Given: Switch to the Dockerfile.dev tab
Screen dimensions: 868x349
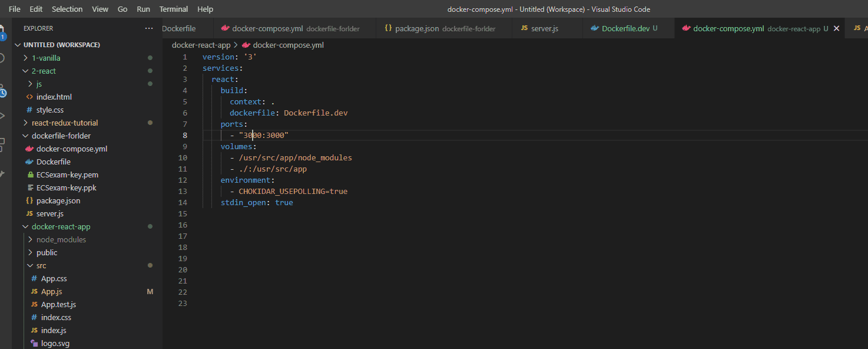Looking at the screenshot, I should coord(625,28).
